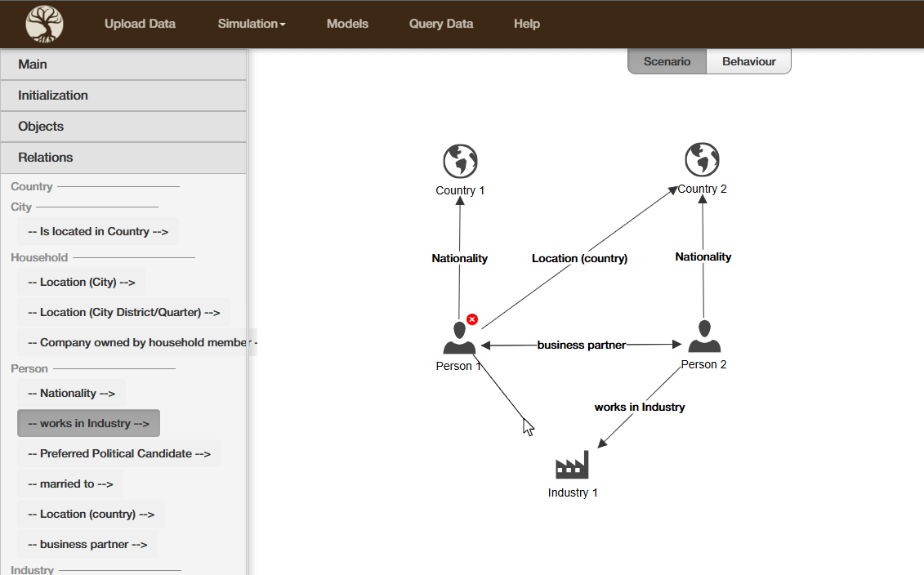Select the Country 1 globe icon
This screenshot has height=575, width=924.
pyautogui.click(x=460, y=162)
